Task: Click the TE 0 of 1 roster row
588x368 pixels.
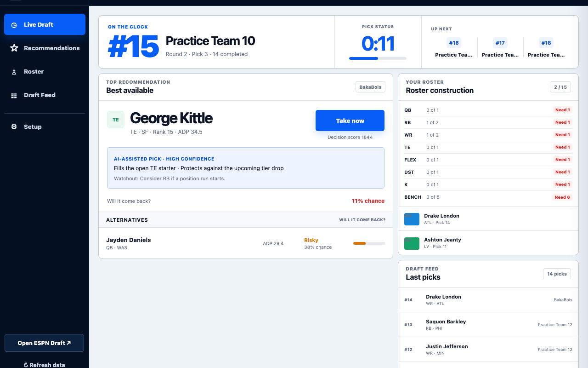Action: pos(487,147)
